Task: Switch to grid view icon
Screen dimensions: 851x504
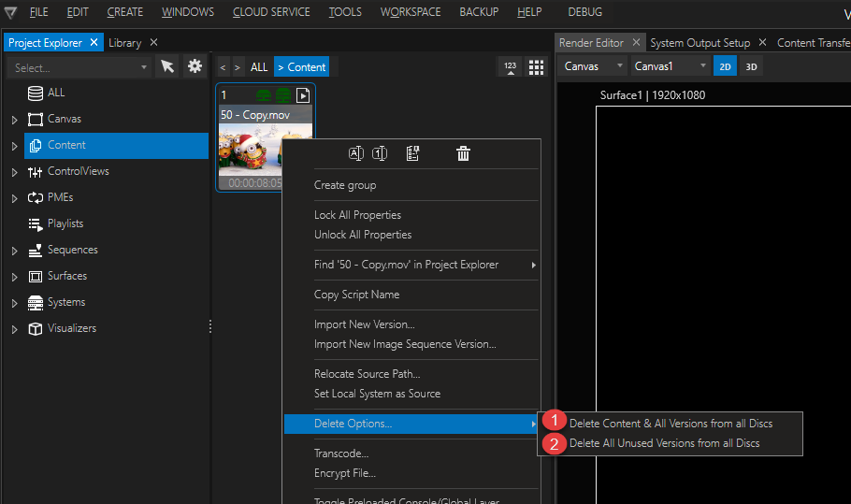Action: [536, 66]
